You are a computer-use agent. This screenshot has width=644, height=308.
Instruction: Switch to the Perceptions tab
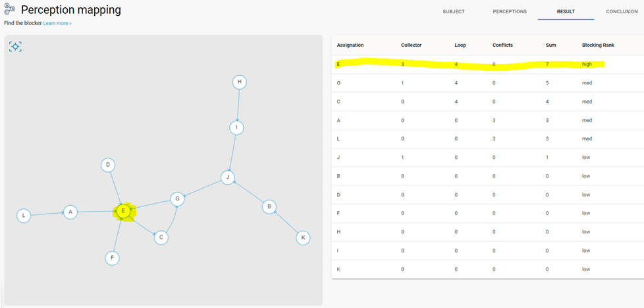click(510, 11)
